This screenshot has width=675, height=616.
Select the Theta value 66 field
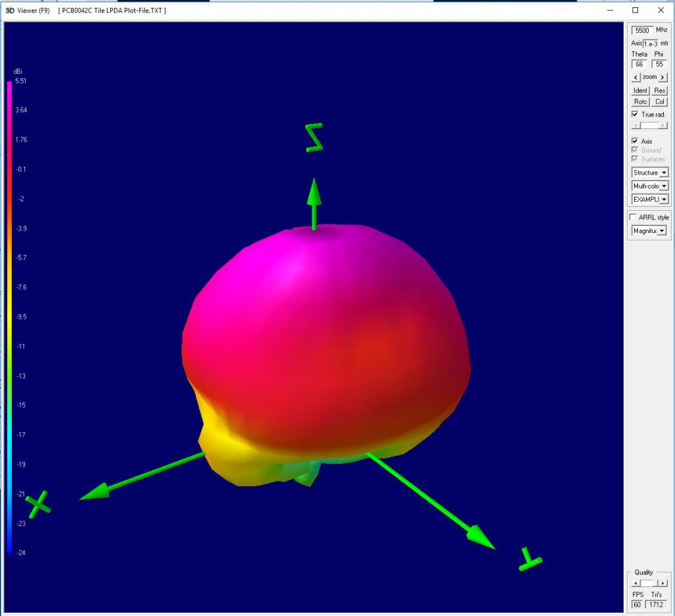click(639, 63)
